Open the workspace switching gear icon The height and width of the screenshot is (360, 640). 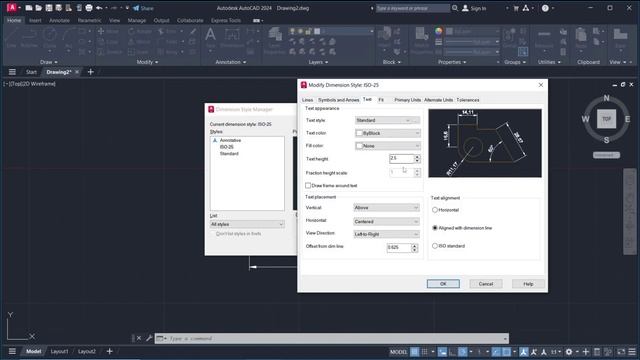pos(569,352)
